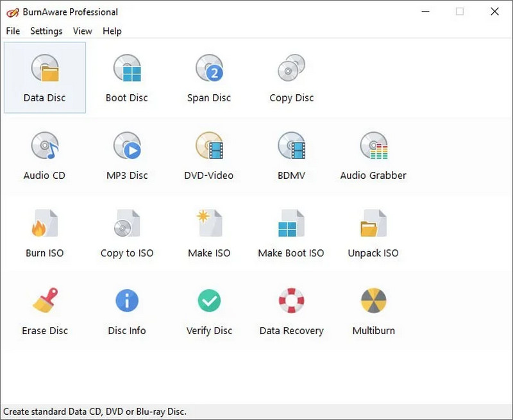
Task: Choose the MP3 Disc icon
Action: (x=127, y=147)
